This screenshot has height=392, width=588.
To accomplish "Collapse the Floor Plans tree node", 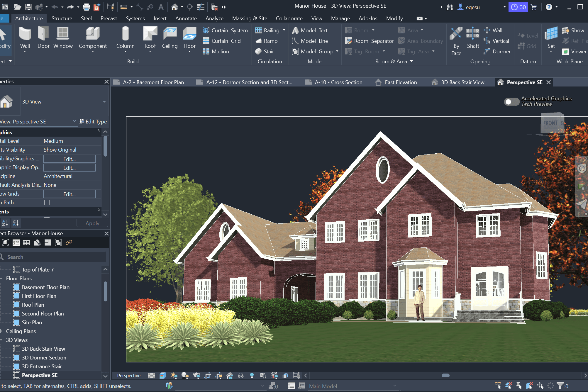I will point(1,278).
